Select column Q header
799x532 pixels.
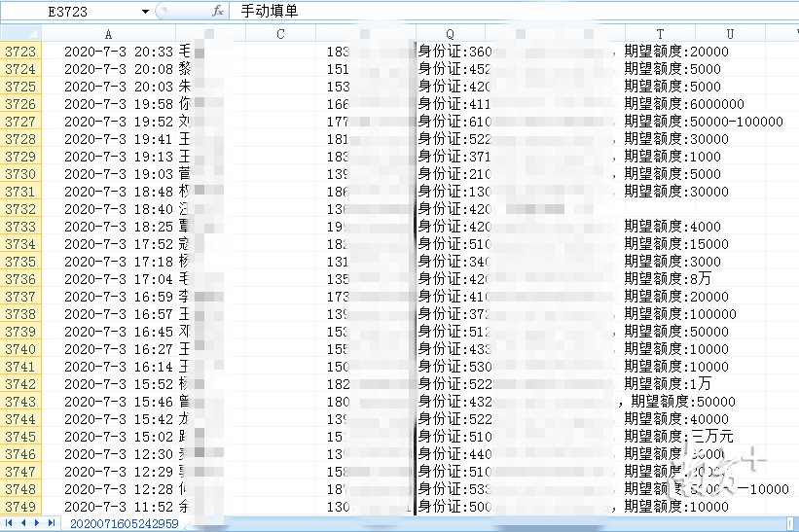[x=450, y=34]
